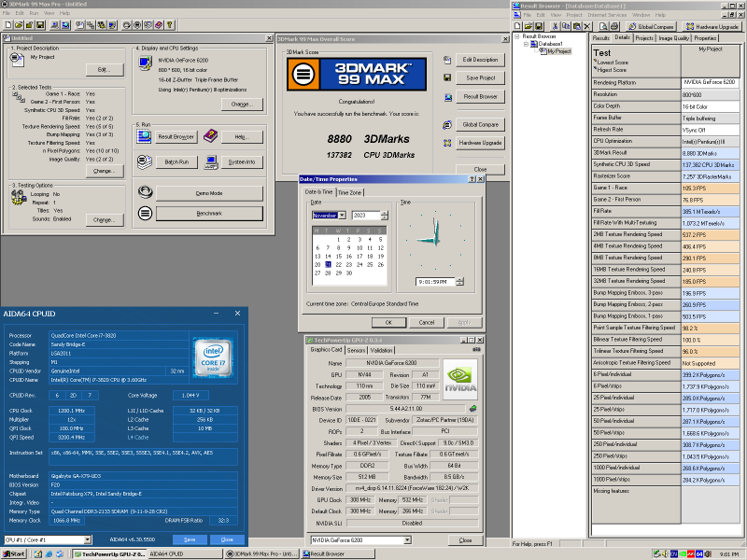The height and width of the screenshot is (560, 747).
Task: Click BIOS save chip icon beside BIOS Version
Action: [x=473, y=409]
